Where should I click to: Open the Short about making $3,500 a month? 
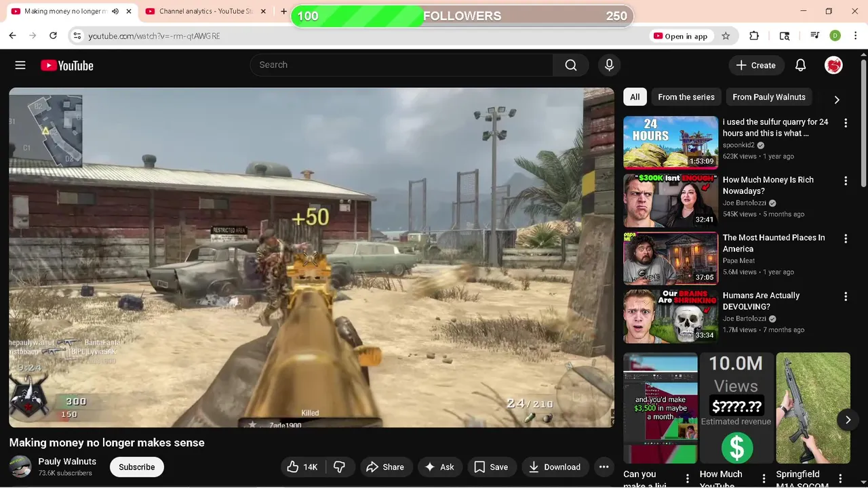[660, 408]
